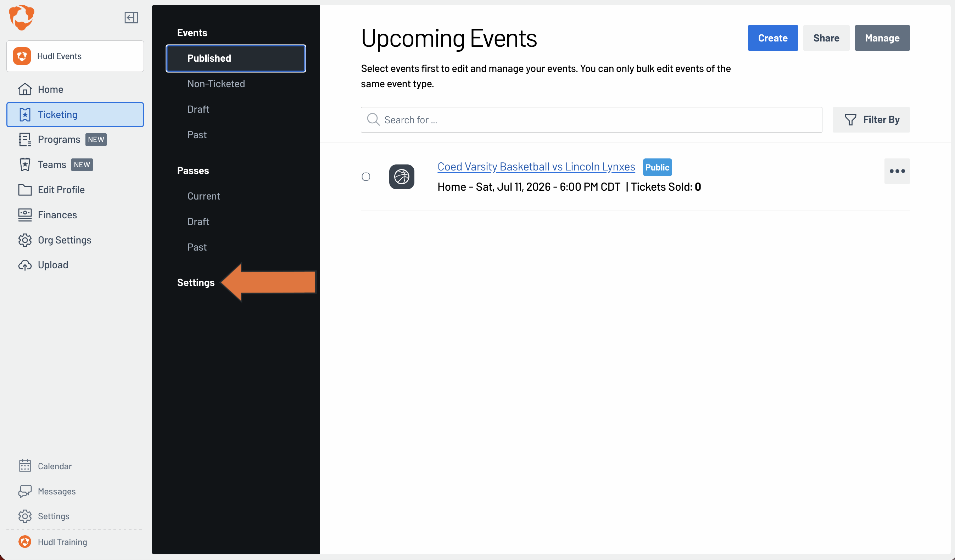Open Hudl Training label
Viewport: 955px width, 560px height.
[62, 542]
